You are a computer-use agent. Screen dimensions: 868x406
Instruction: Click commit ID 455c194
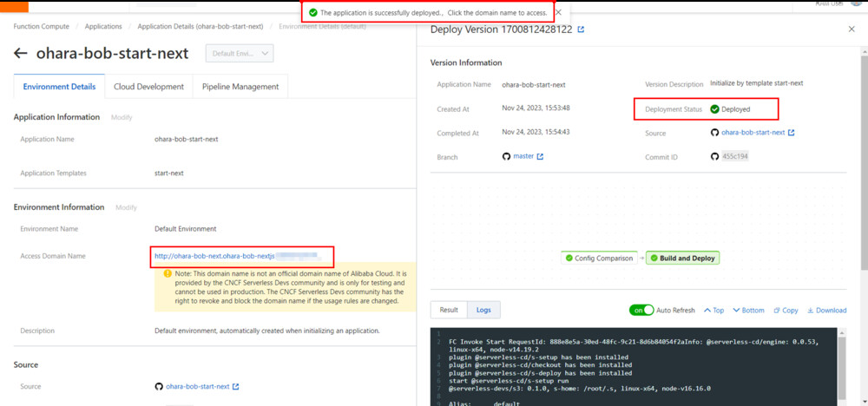tap(735, 156)
